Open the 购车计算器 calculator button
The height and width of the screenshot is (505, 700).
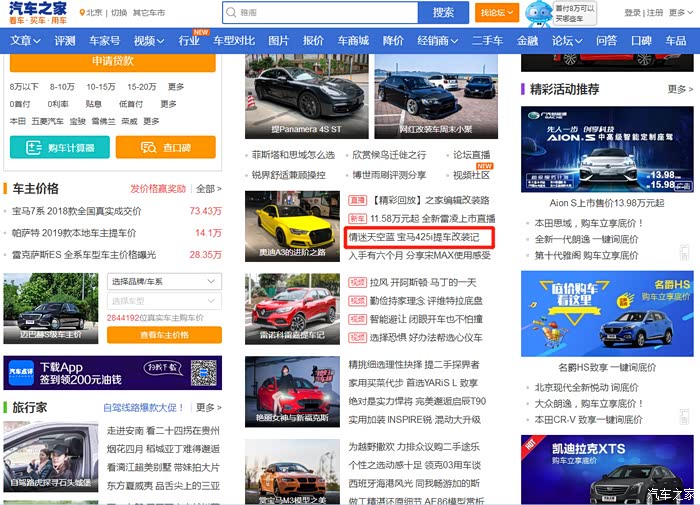pos(59,148)
